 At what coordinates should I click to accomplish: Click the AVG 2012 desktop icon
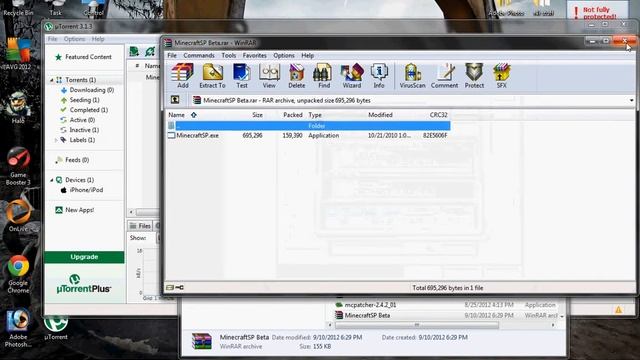(17, 54)
